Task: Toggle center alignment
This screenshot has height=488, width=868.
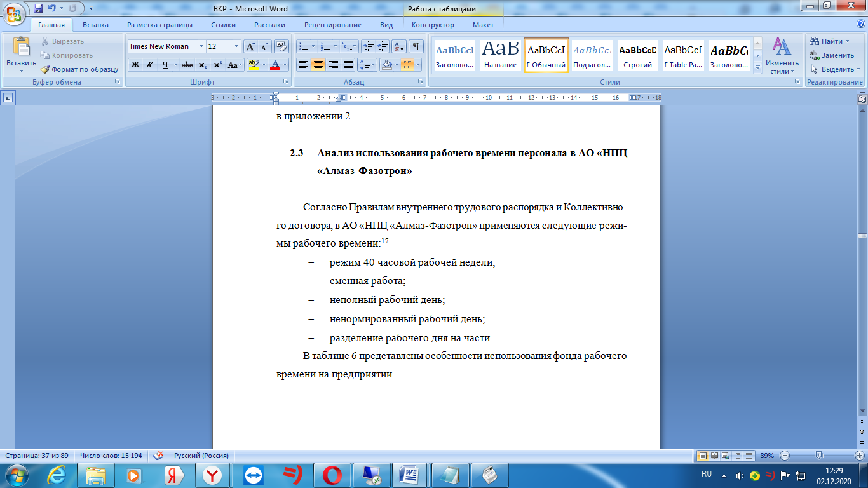Action: [x=318, y=65]
